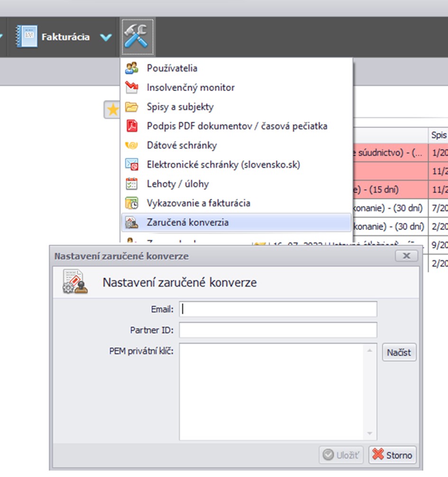Viewport: 448px width, 477px height.
Task: Cancel the dialog with Storno
Action: pos(393,456)
